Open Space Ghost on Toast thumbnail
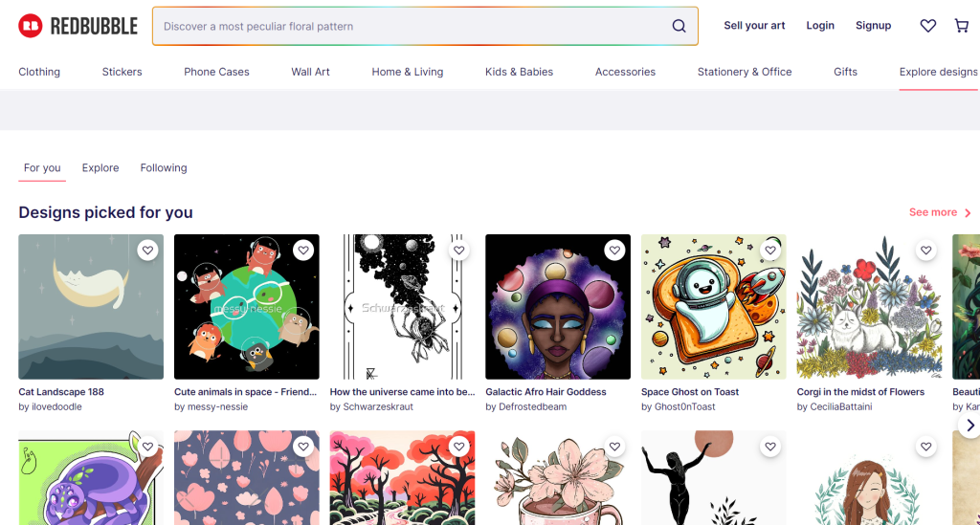Screen dimensions: 980x525 tap(714, 307)
